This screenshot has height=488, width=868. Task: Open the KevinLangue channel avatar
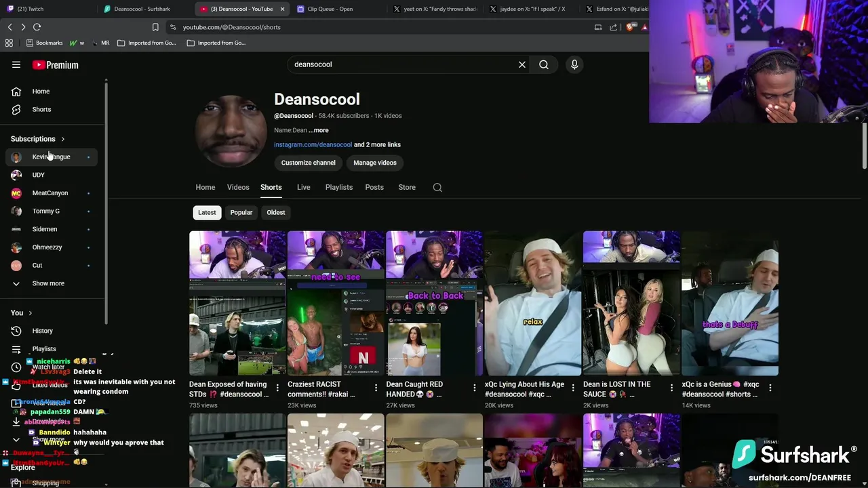click(16, 157)
